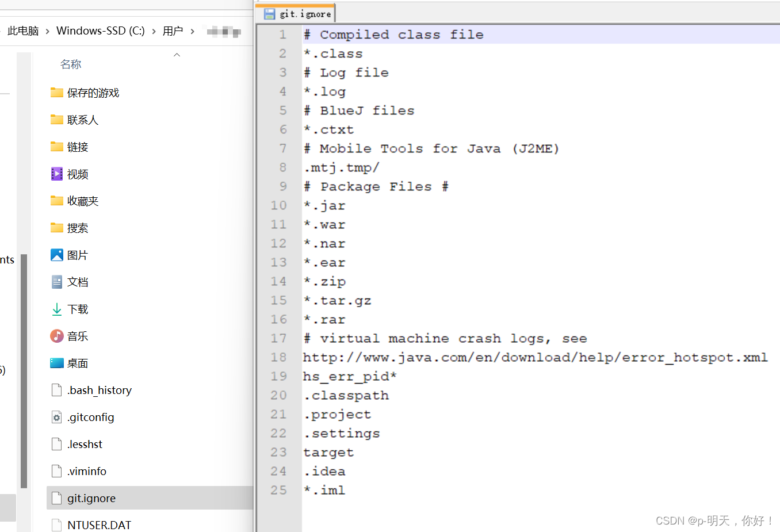The width and height of the screenshot is (780, 532).
Task: Click the .gitconfig gear file icon
Action: tap(56, 417)
